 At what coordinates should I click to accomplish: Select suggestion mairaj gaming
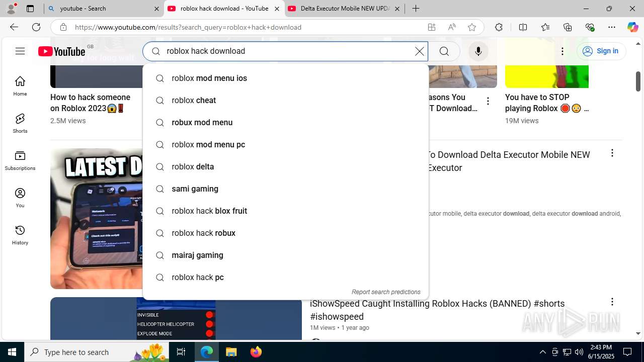286,255
